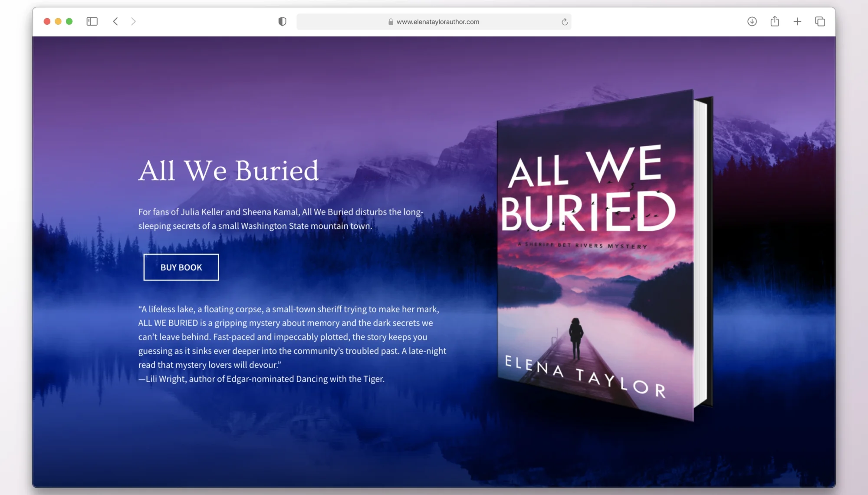Click the address bar URL field

pyautogui.click(x=434, y=22)
